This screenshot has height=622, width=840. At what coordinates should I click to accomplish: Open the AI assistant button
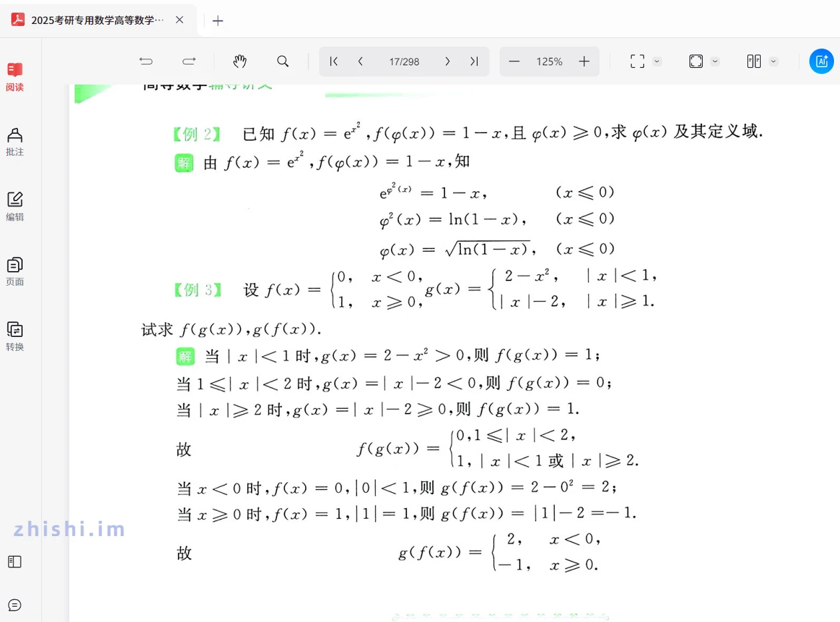click(x=821, y=61)
